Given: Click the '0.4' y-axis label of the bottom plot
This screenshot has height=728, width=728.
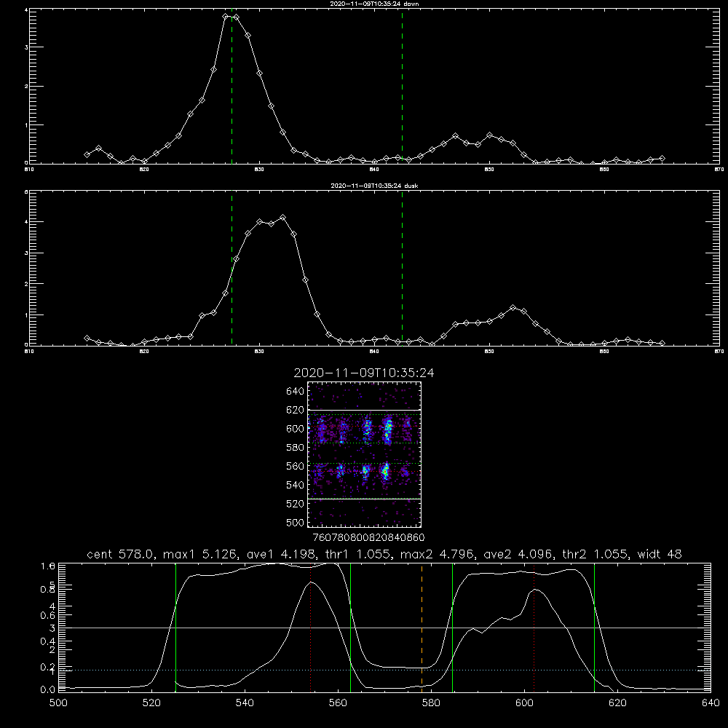Looking at the screenshot, I should tap(48, 641).
